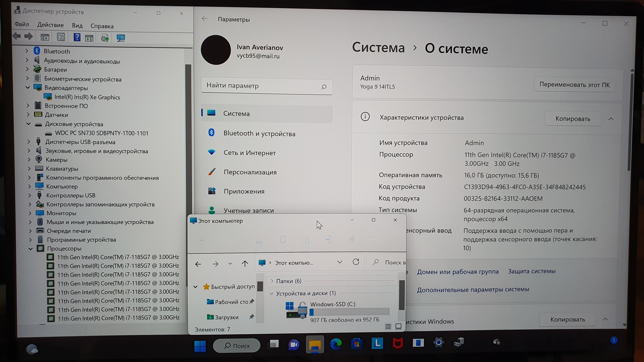Collapse the Характеристики устройства section chevron

[x=611, y=119]
